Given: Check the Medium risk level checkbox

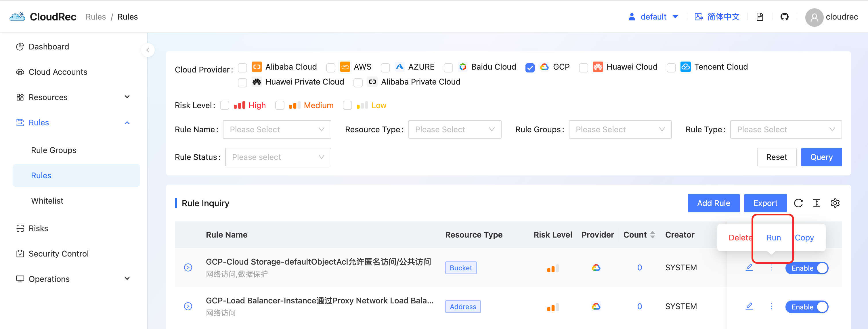Looking at the screenshot, I should [x=280, y=106].
